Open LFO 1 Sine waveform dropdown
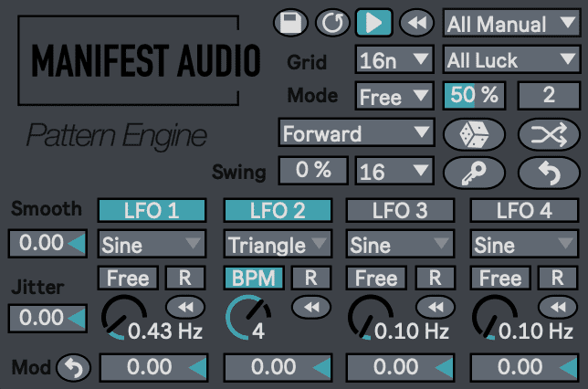 (152, 244)
